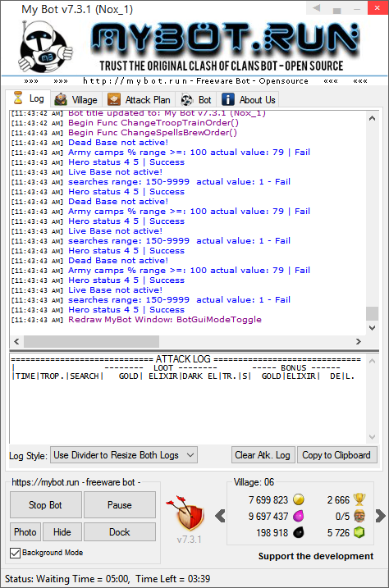Click the elixir amount 9 697 437
Image resolution: width=389 pixels, height=588 pixels.
point(268,517)
